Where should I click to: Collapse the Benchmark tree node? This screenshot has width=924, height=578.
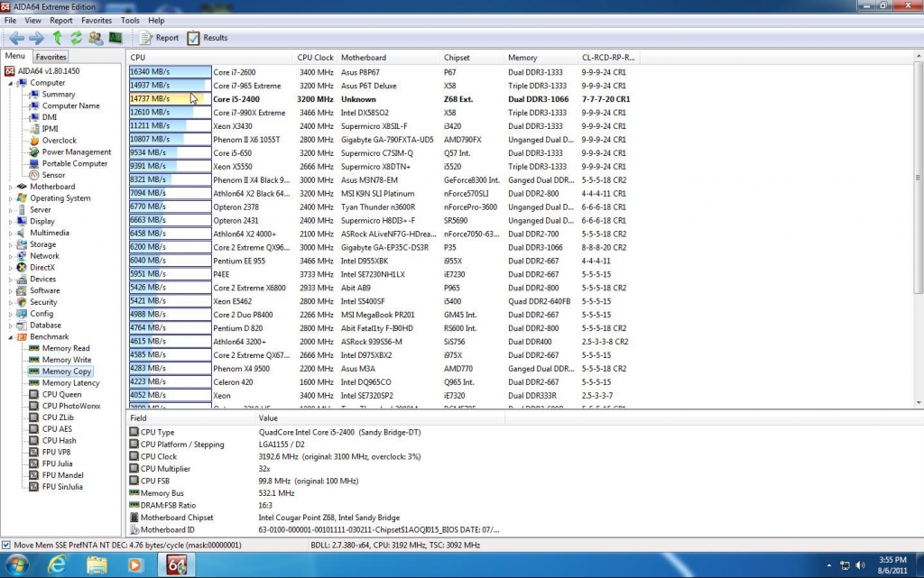click(x=11, y=336)
